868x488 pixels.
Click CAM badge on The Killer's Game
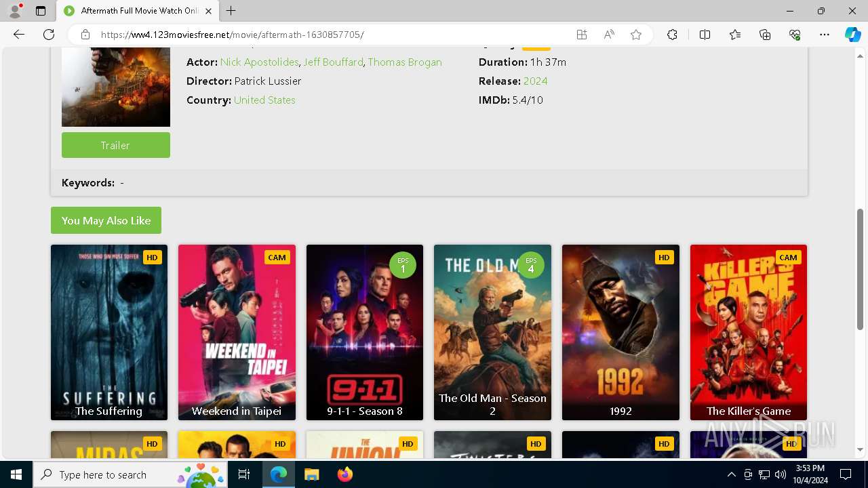coord(788,258)
